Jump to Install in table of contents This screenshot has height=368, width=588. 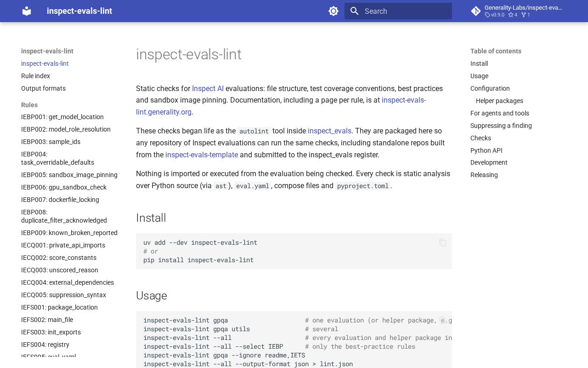click(x=479, y=63)
